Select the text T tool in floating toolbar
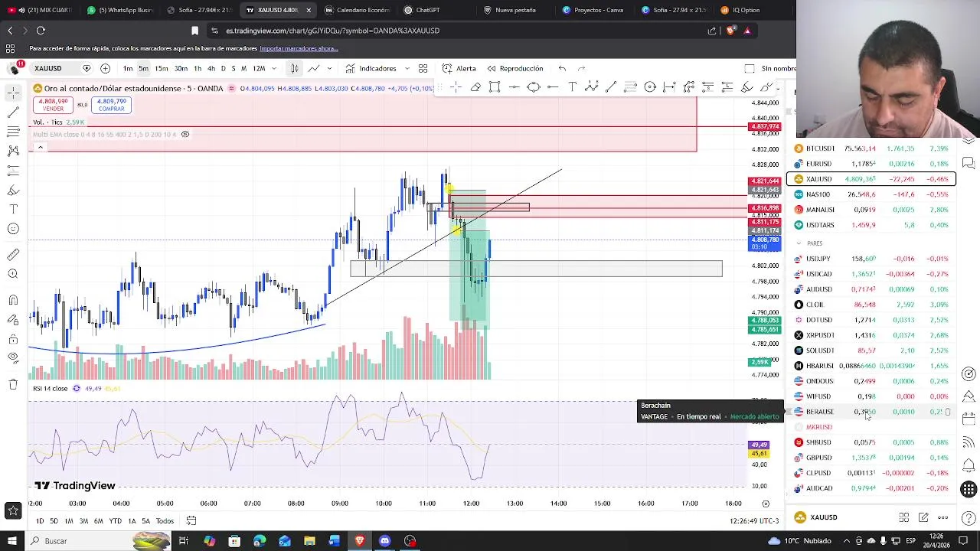Viewport: 980px width, 551px height. coord(572,87)
